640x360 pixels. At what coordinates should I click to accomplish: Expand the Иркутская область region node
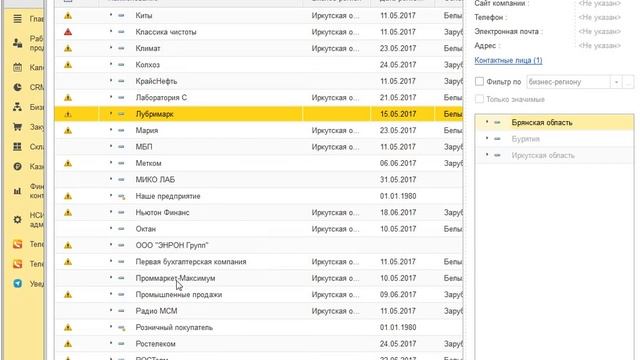[487, 155]
